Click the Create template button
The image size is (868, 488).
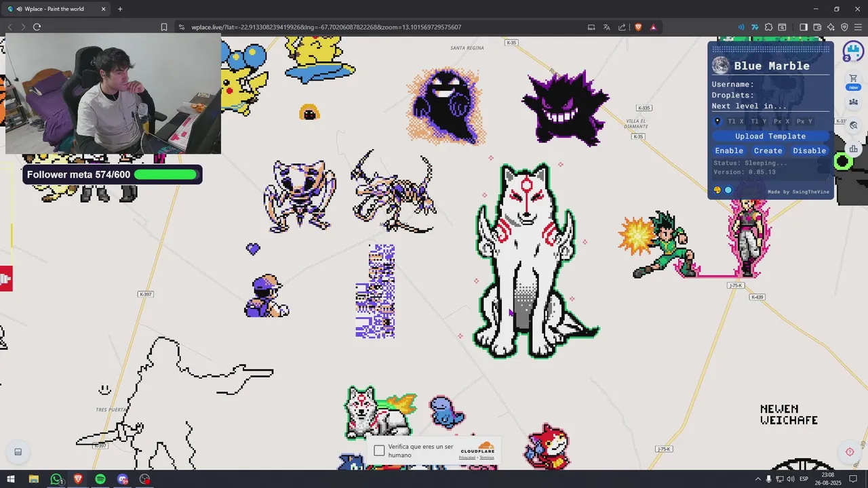pos(768,150)
